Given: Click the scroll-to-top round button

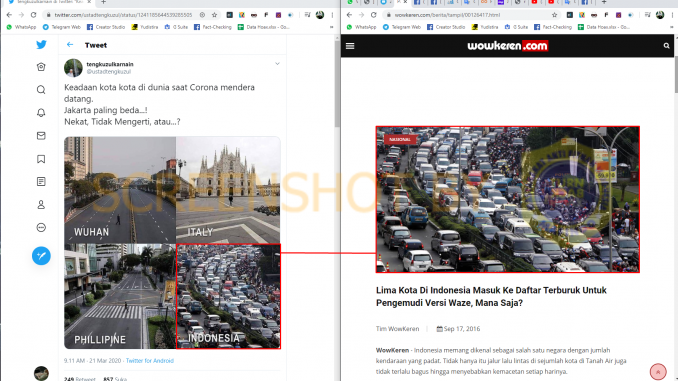Looking at the screenshot, I should pos(658,372).
